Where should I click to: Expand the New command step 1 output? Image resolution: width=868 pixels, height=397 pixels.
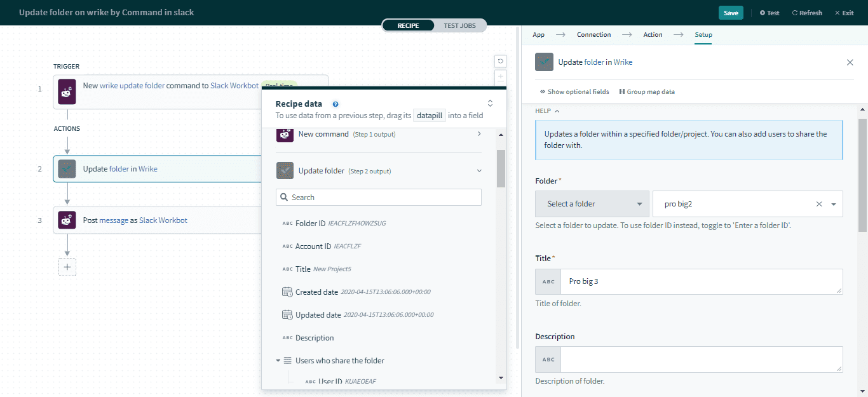tap(478, 134)
